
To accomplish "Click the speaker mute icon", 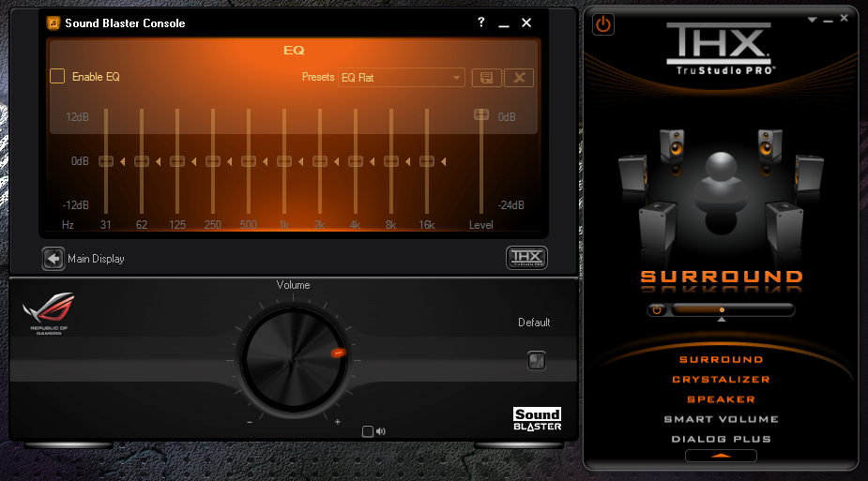I will coord(381,431).
